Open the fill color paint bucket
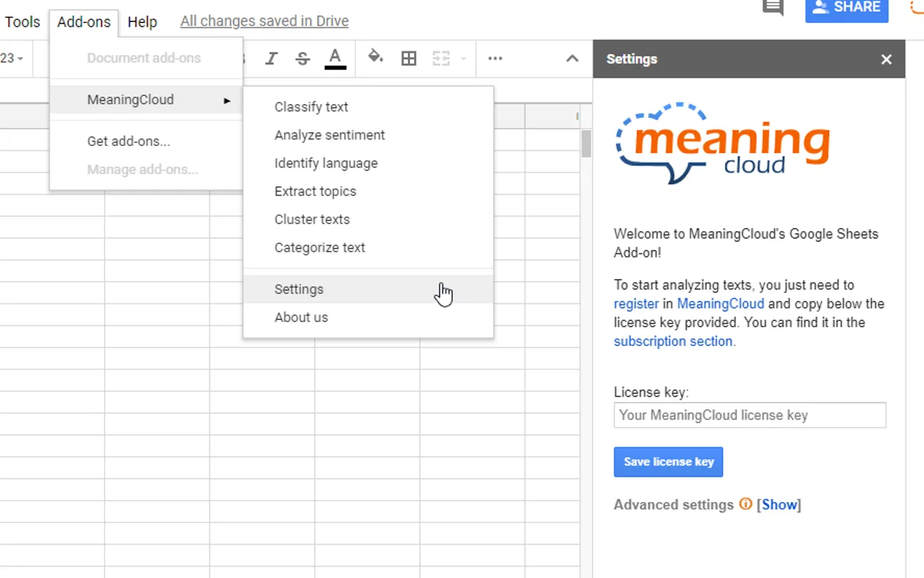924x578 pixels. click(x=375, y=58)
